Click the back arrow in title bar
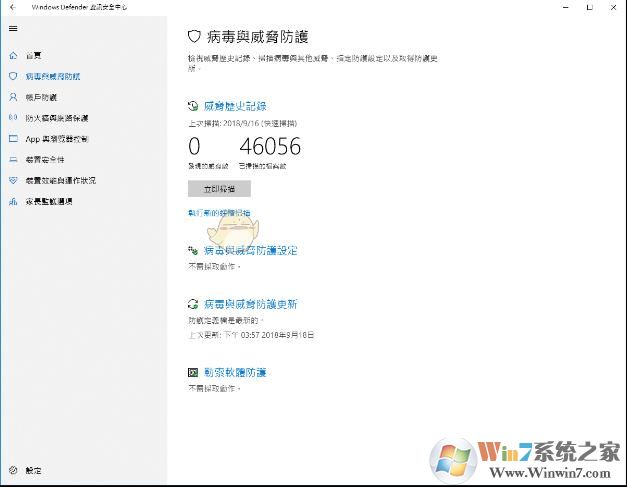Screen dimensions: 627x487 coord(12,7)
